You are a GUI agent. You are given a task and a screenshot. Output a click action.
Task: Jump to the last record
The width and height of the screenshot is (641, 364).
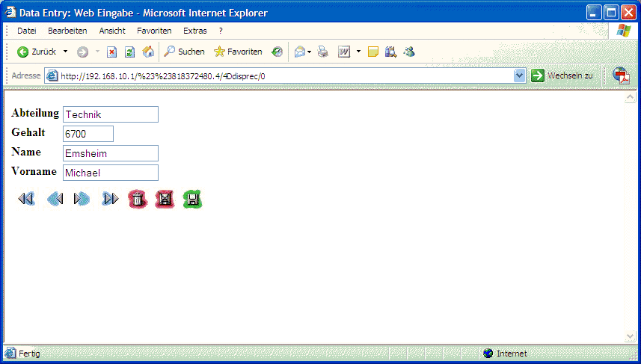pyautogui.click(x=110, y=199)
